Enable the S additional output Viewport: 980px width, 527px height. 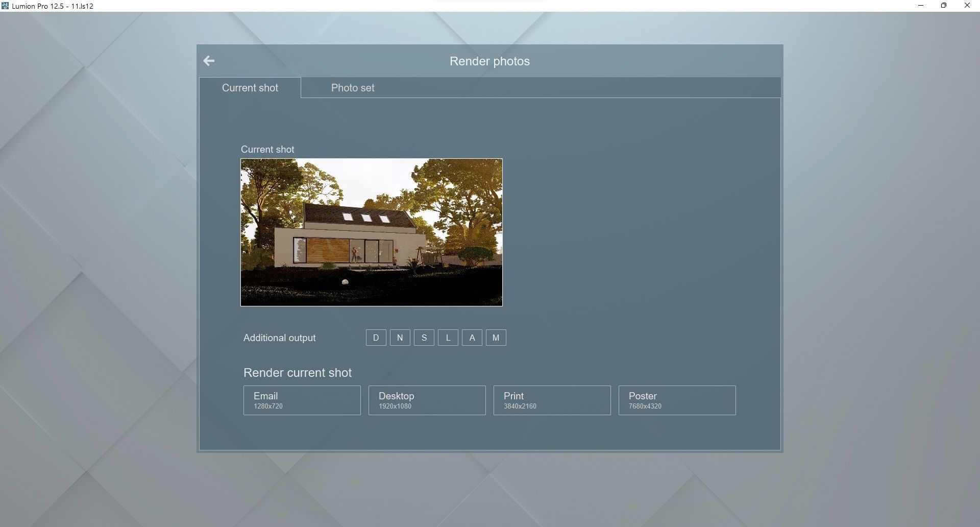[x=424, y=338]
